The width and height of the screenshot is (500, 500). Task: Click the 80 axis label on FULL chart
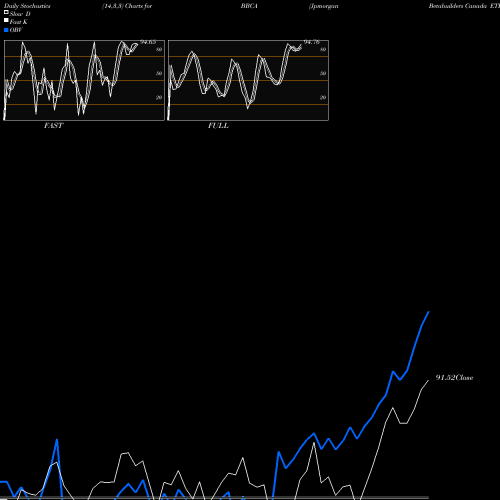(x=323, y=49)
